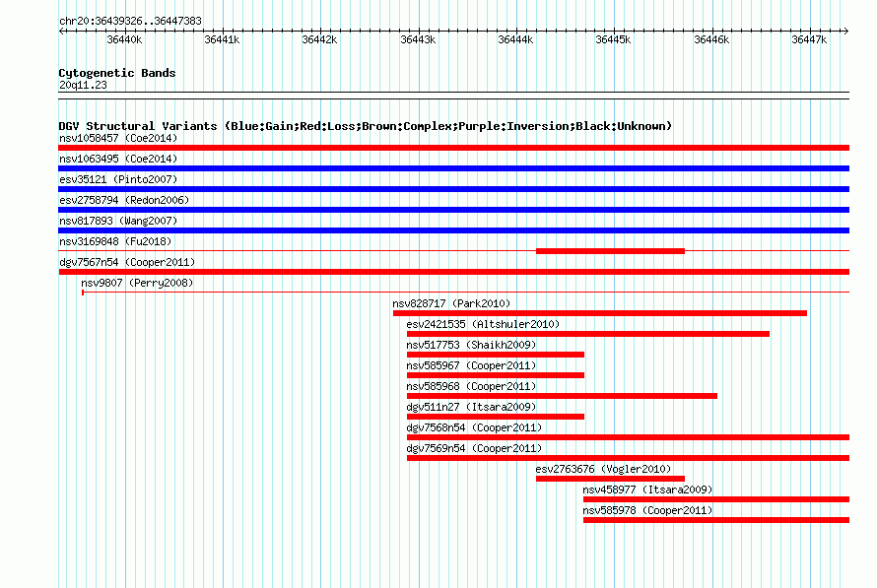Click dgv7567n54 (Cooper2011) label
The image size is (877, 588).
(127, 262)
